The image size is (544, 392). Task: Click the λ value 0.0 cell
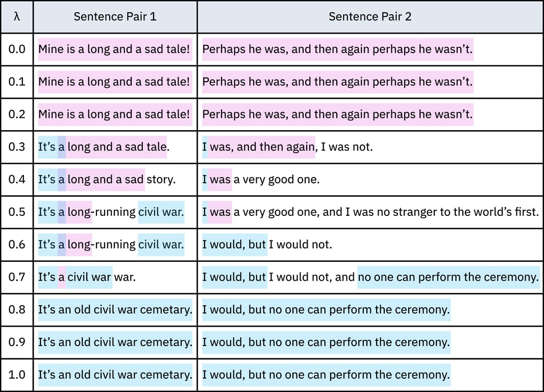(x=17, y=50)
